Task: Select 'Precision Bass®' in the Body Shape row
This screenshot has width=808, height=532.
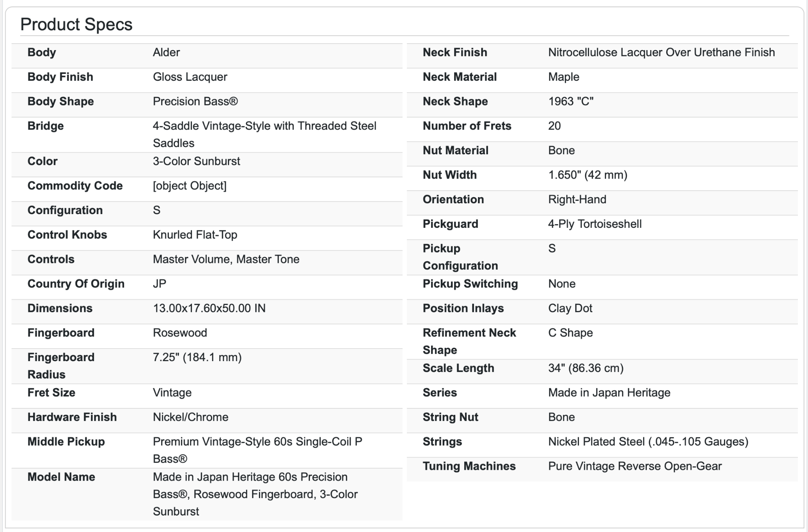Action: [x=196, y=101]
